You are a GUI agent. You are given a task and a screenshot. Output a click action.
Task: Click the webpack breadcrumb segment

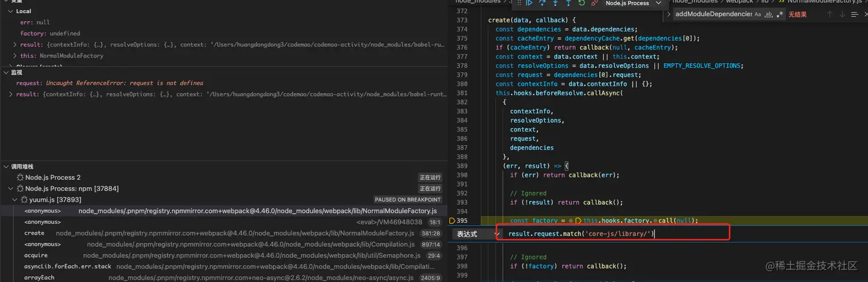(x=739, y=2)
